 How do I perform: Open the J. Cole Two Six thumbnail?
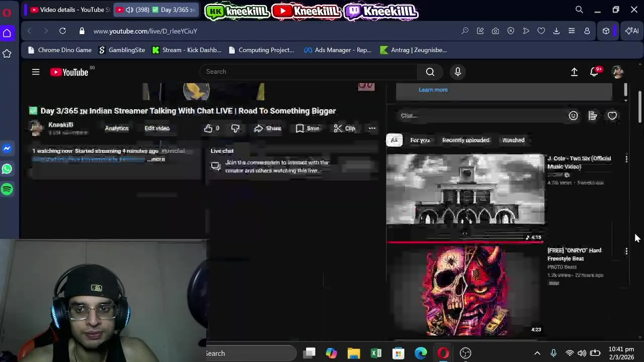tap(465, 197)
